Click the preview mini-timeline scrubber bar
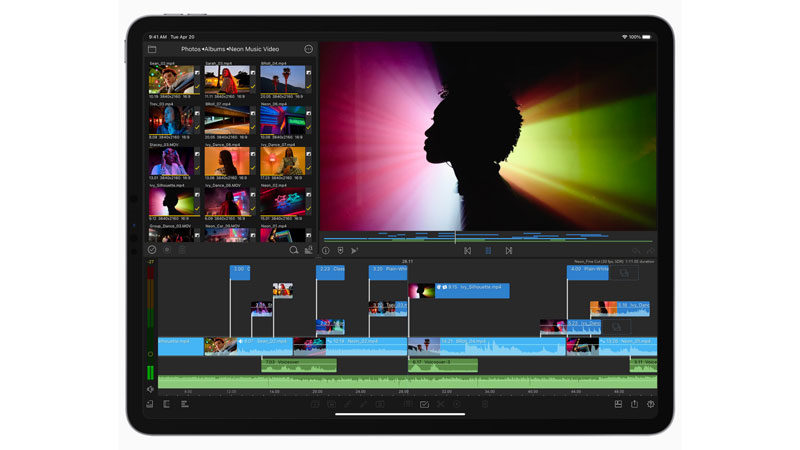This screenshot has height=450, width=800. click(x=488, y=237)
